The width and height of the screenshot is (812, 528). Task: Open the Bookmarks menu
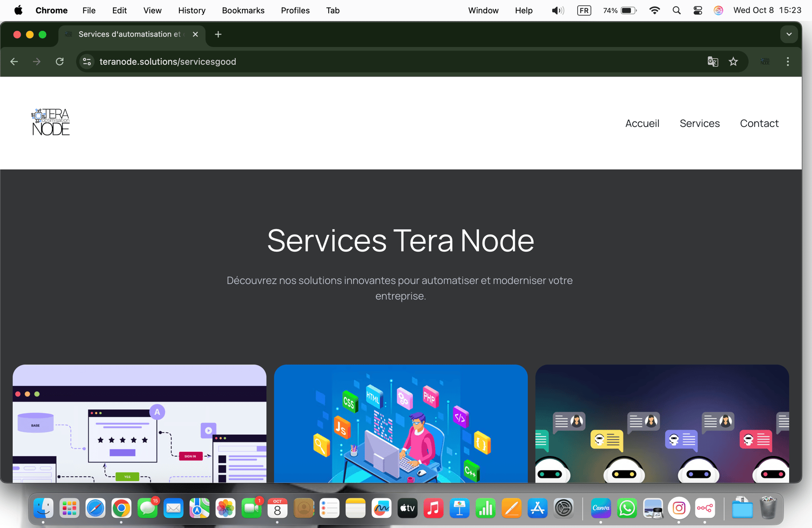pyautogui.click(x=243, y=10)
